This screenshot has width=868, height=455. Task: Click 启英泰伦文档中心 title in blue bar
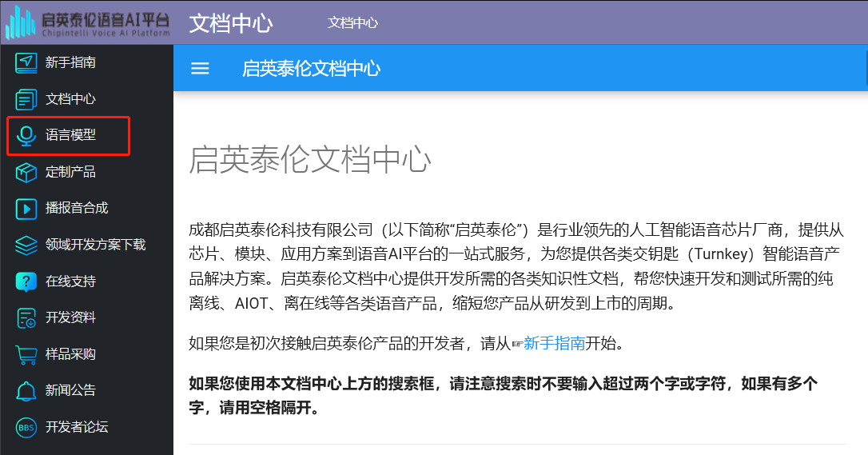tap(311, 68)
